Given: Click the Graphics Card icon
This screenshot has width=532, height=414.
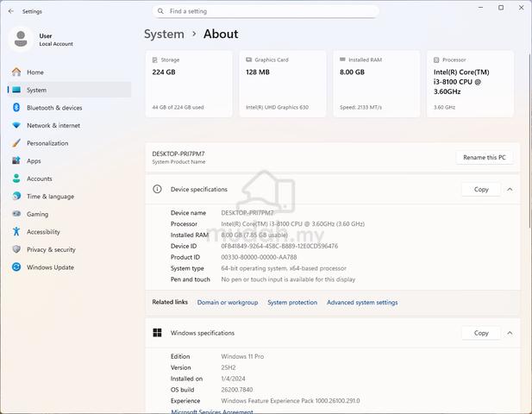Looking at the screenshot, I should (x=248, y=60).
